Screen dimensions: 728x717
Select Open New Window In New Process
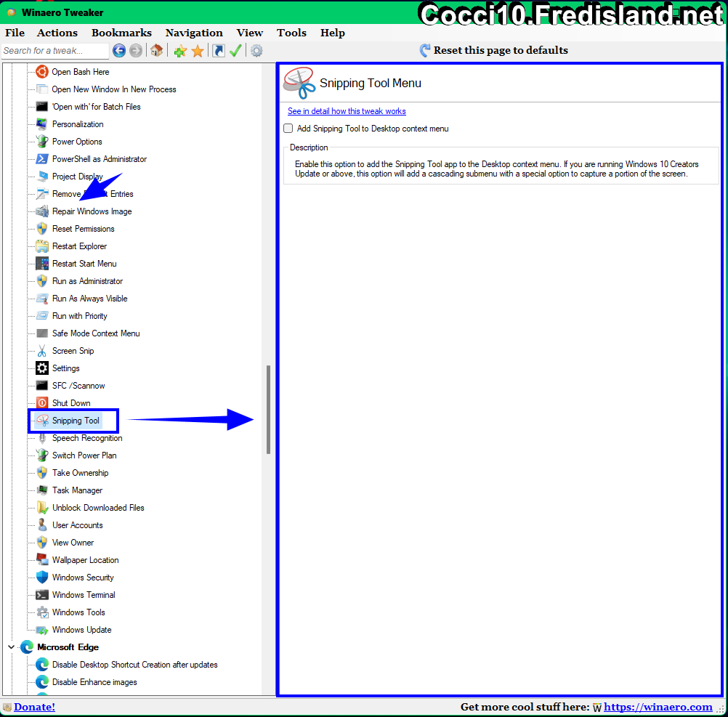[x=114, y=89]
